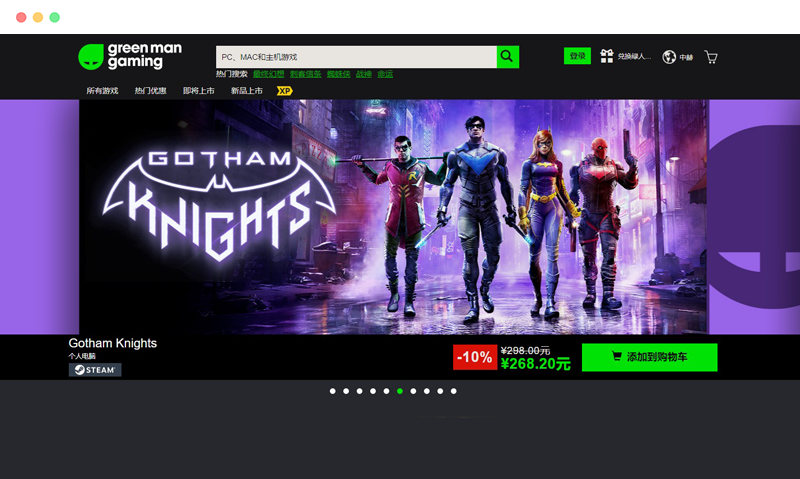
Task: Open the 中赫 language region selector
Action: pyautogui.click(x=686, y=58)
